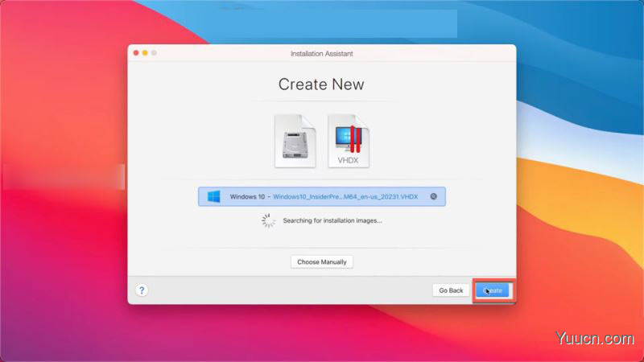
Task: Click the 'Installation Assistant' window title
Action: [x=321, y=53]
